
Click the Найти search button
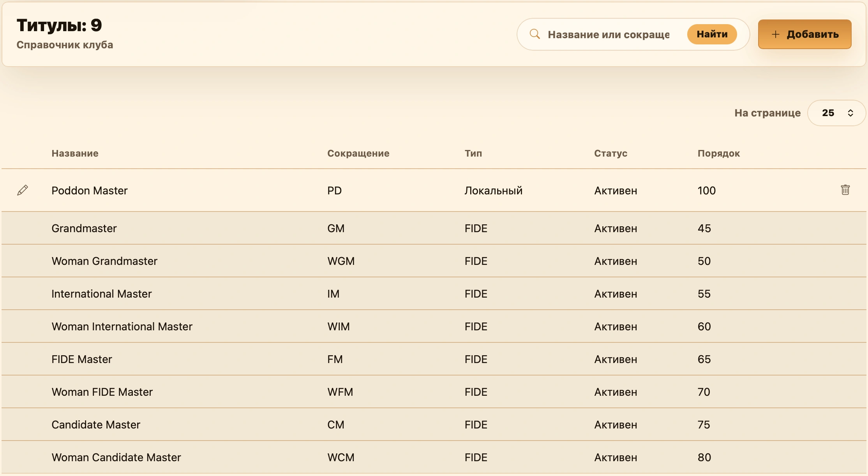(x=712, y=34)
